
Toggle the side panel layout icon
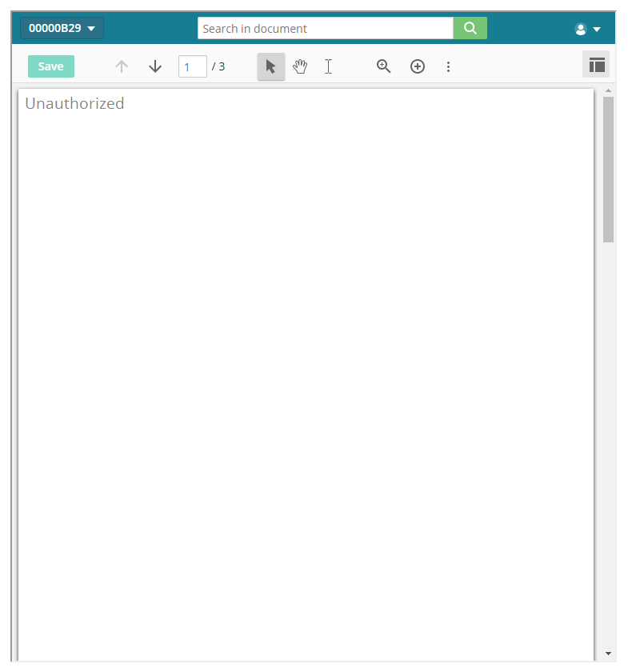pyautogui.click(x=596, y=65)
